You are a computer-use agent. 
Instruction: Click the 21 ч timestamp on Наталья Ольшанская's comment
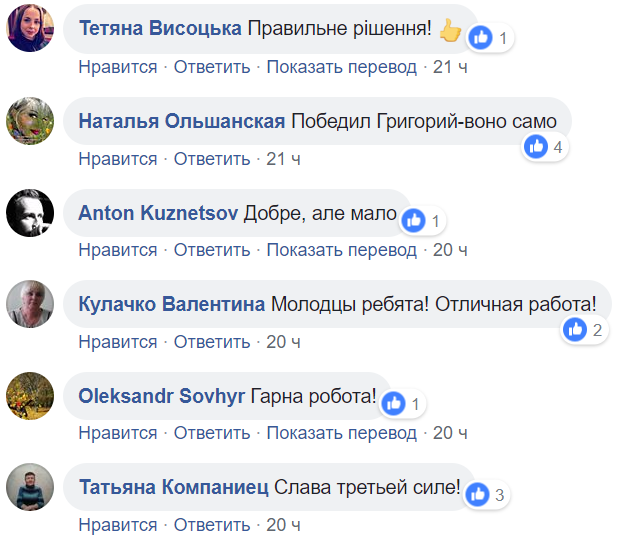pos(283,159)
